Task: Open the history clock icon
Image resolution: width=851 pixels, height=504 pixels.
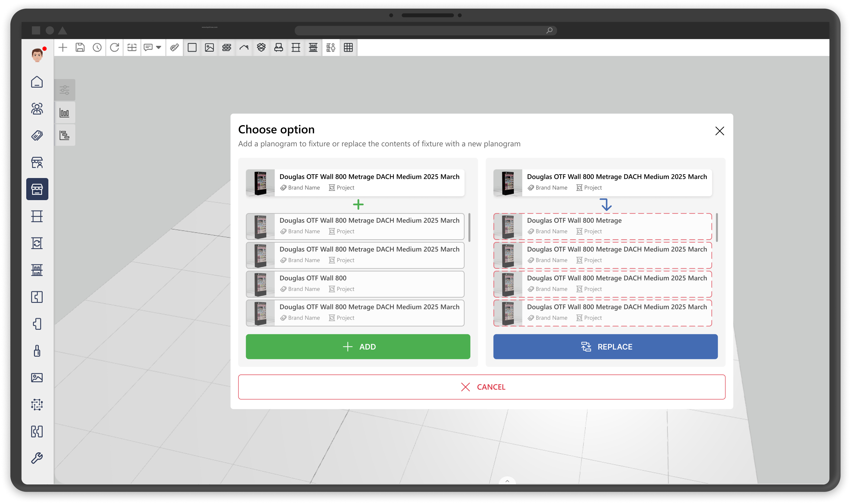Action: click(x=97, y=48)
